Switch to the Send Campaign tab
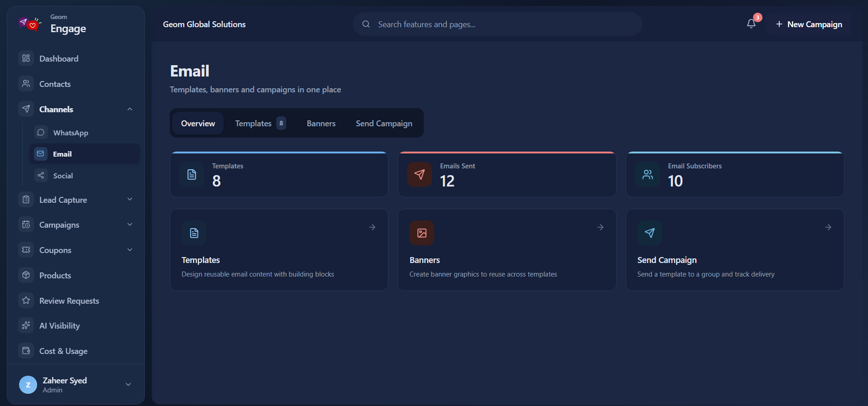This screenshot has width=868, height=406. click(x=384, y=123)
